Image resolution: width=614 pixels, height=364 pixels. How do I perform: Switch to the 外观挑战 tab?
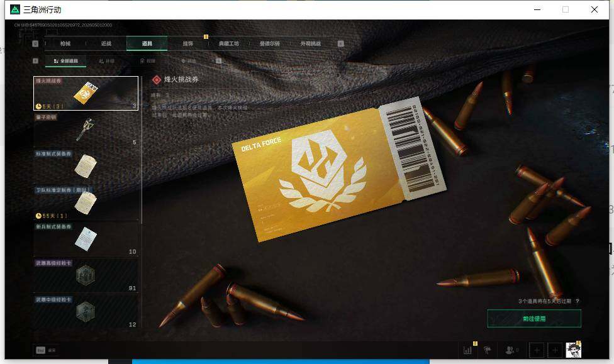tap(311, 43)
